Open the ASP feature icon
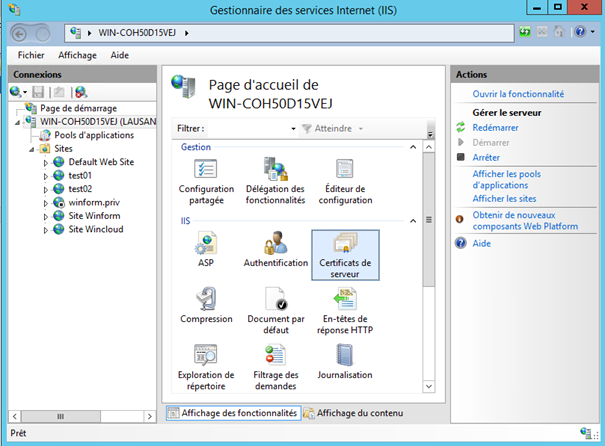Viewport: 605px width, 446px height. pos(206,245)
